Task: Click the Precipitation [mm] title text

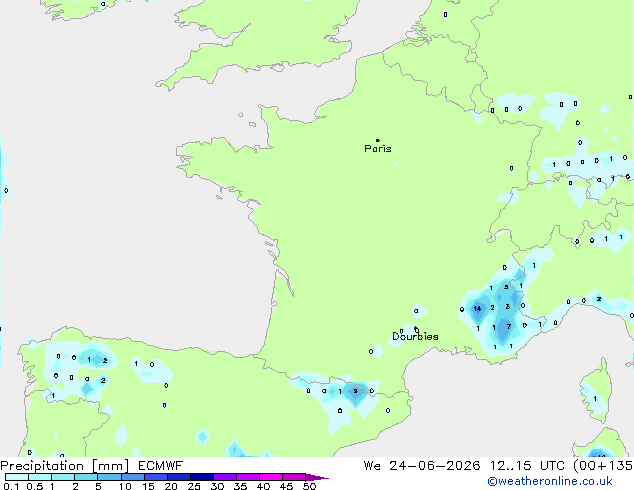Action: coord(65,466)
